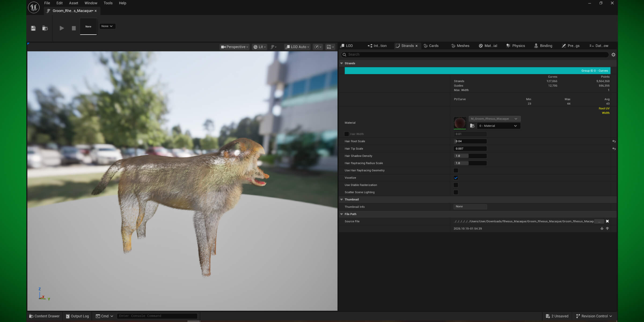Click the Hair Root Scale value field
This screenshot has height=322, width=644.
470,141
